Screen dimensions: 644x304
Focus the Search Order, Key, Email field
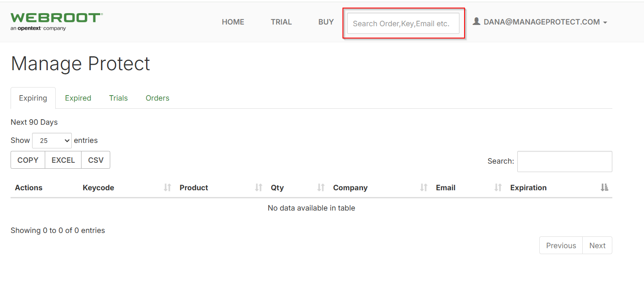coord(403,23)
